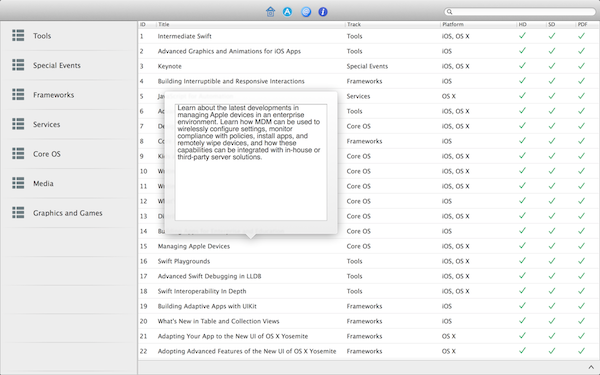Select Adapting Your App to New UI of OS X Yosemite
The image size is (600, 375).
tap(233, 336)
